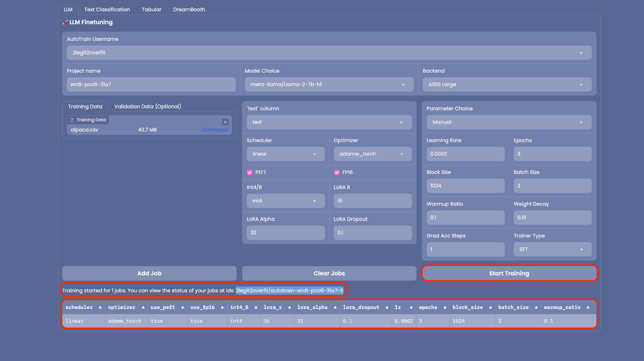Sort table by lora_dropout column arrow
This screenshot has height=361, width=644.
387,308
